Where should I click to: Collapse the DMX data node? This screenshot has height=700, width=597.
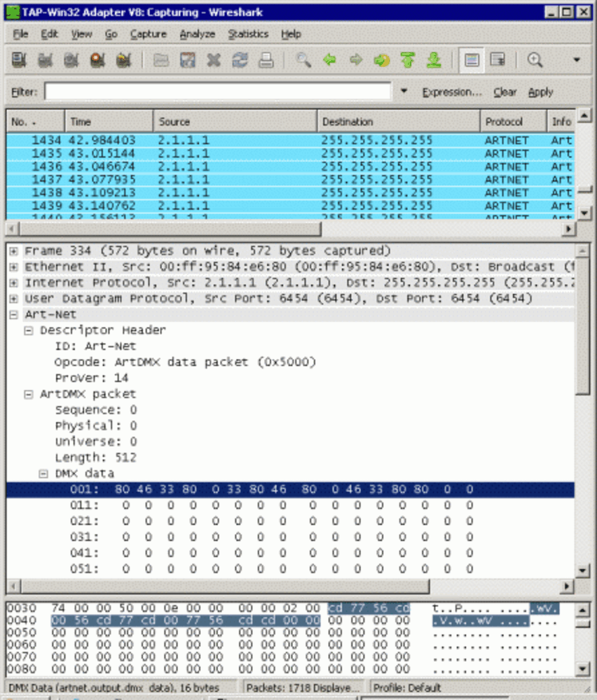coord(43,474)
